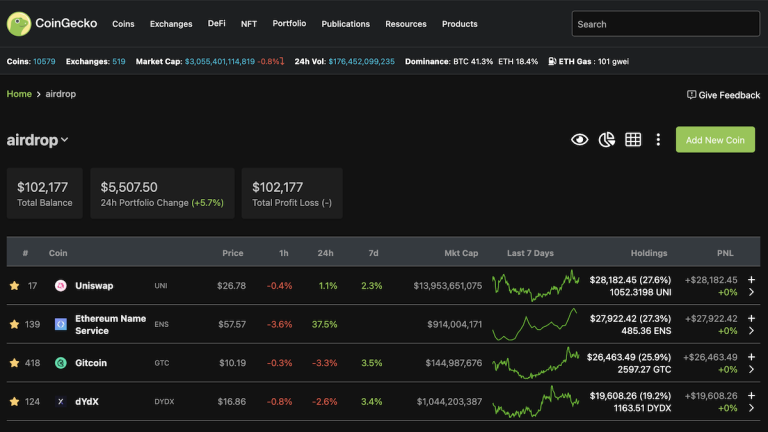Viewport: 768px width, 432px height.
Task: Click the CoinGecko gecko logo
Action: click(19, 24)
